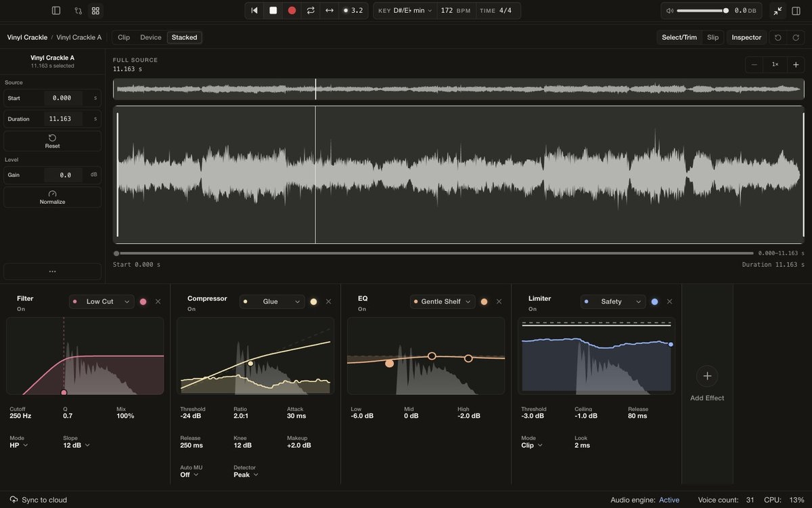Pick the Filter effect pink color swatch
This screenshot has height=508, width=812.
(x=143, y=301)
